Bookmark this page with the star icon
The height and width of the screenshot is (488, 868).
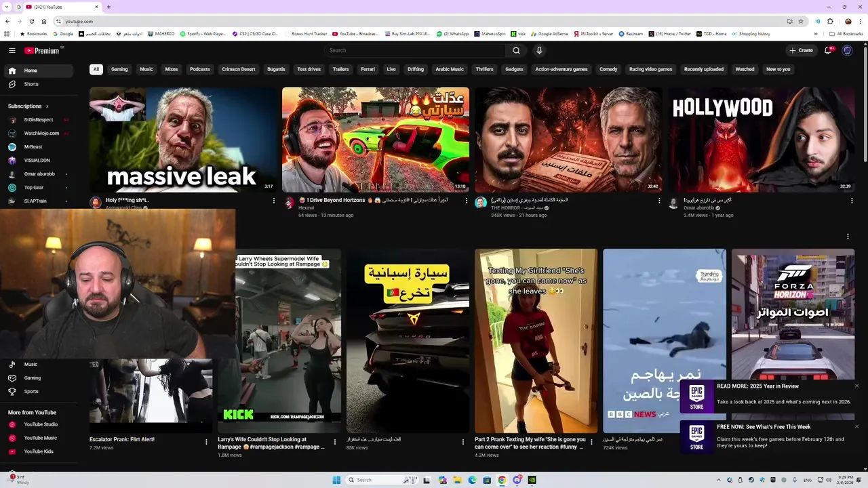tap(801, 21)
